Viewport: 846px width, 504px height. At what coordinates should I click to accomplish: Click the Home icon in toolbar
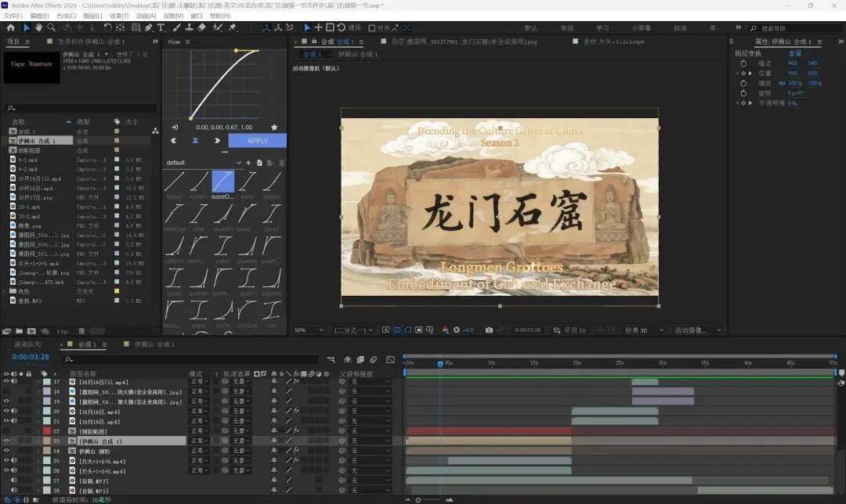click(x=12, y=27)
